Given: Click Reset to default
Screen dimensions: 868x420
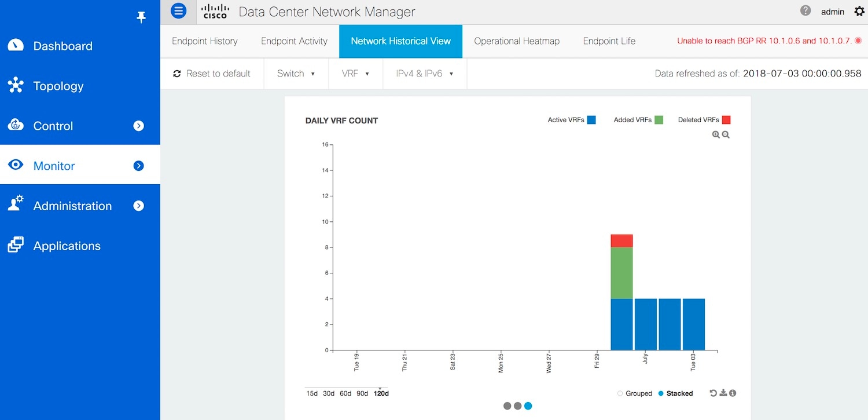Looking at the screenshot, I should (212, 74).
